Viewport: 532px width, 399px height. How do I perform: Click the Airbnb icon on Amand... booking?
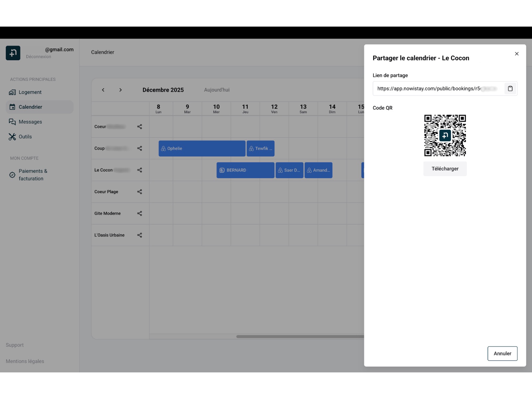(309, 170)
